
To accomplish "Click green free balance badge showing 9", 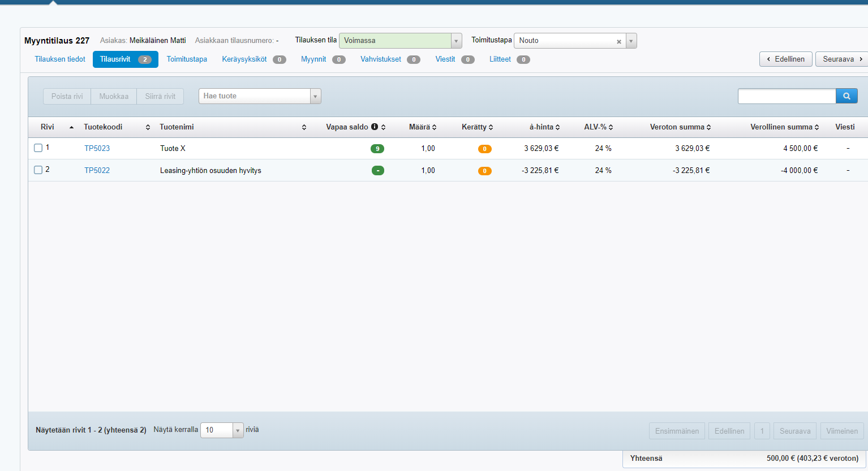I will (x=377, y=149).
